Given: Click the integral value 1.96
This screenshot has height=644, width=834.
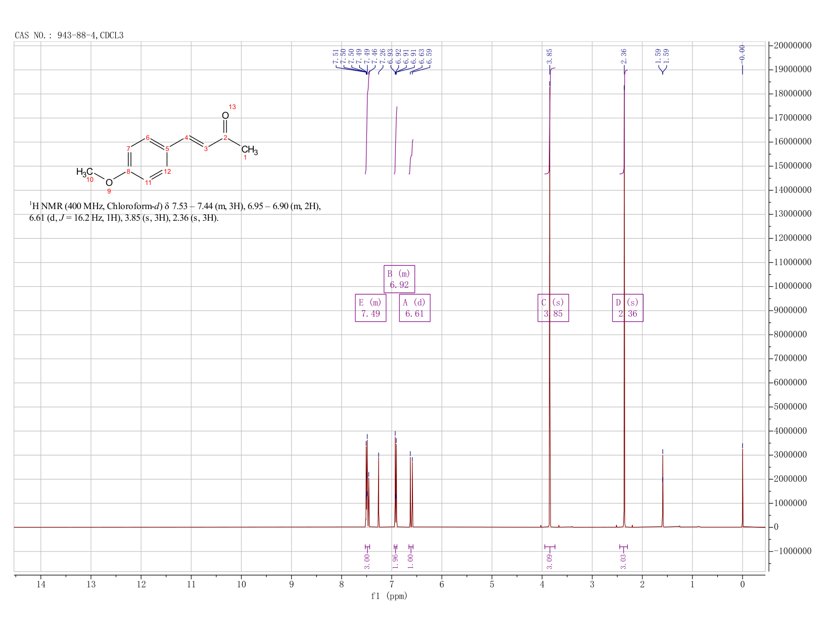Looking at the screenshot, I should [395, 561].
